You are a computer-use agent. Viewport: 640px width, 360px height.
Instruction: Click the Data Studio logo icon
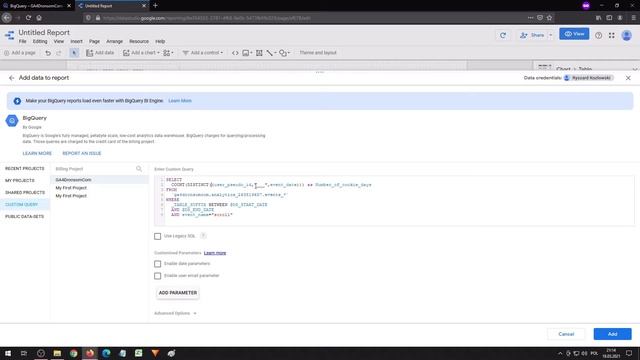(x=9, y=36)
